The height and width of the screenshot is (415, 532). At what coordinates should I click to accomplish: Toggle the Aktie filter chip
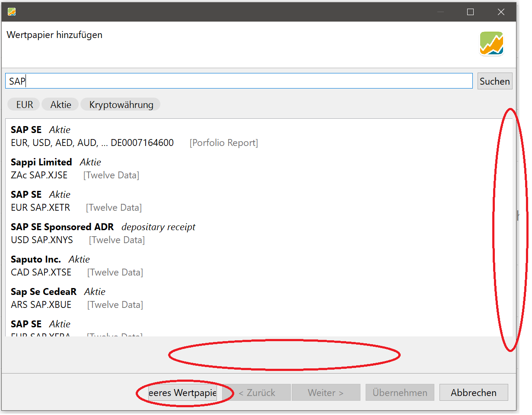61,105
